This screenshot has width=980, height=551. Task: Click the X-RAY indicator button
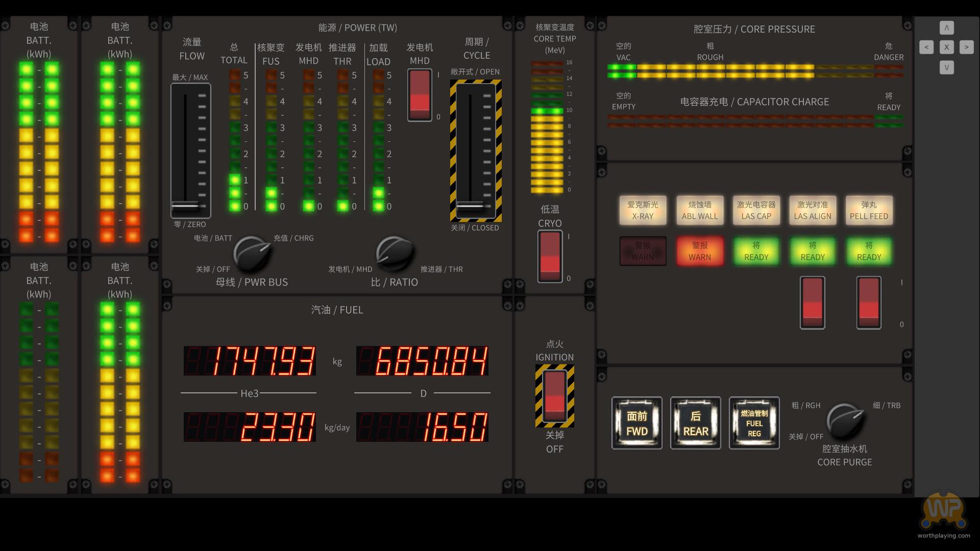[x=643, y=210]
